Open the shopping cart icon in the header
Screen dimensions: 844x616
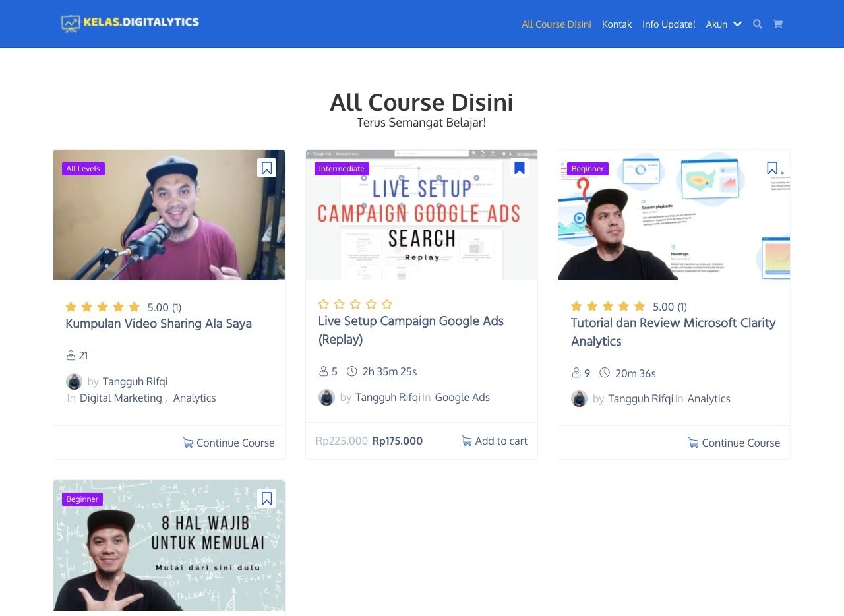pyautogui.click(x=778, y=24)
